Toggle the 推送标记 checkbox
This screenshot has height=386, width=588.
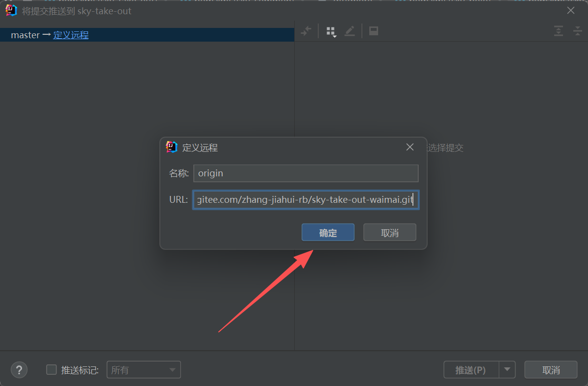pyautogui.click(x=51, y=369)
